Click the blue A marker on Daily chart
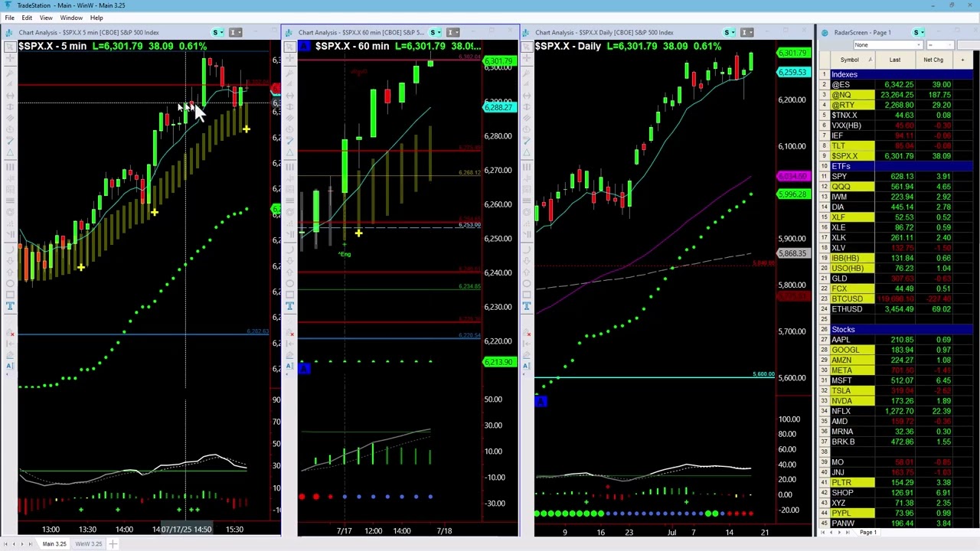This screenshot has width=980, height=551. [x=541, y=401]
